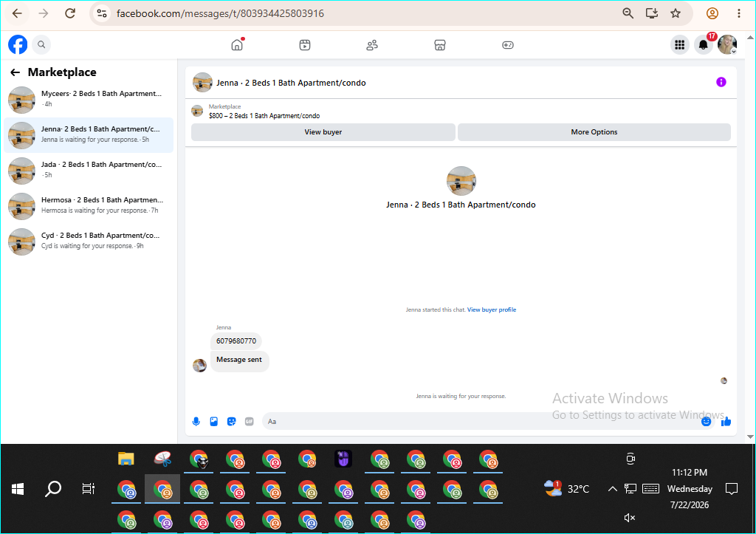This screenshot has height=534, width=756.
Task: Open the Windows notification center
Action: (x=732, y=489)
